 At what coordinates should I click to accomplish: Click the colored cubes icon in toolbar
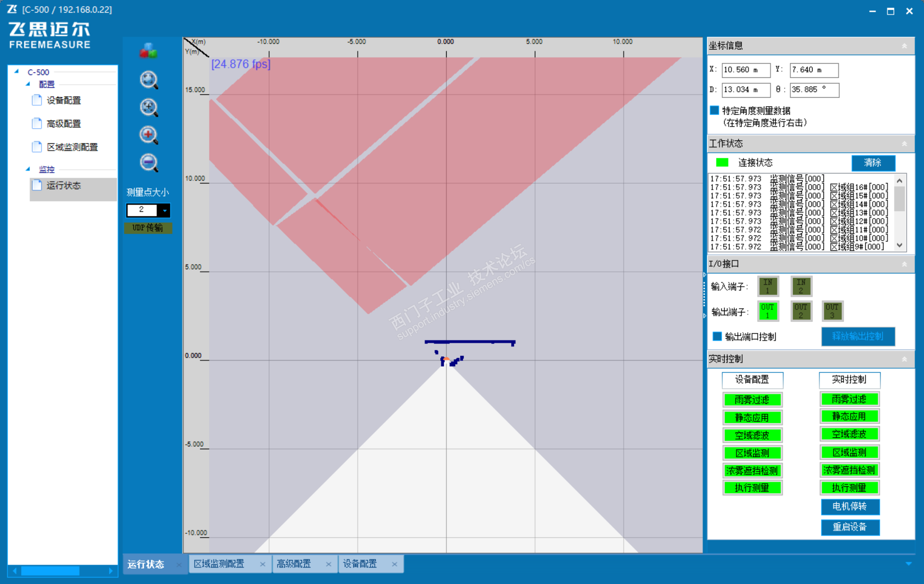[148, 51]
